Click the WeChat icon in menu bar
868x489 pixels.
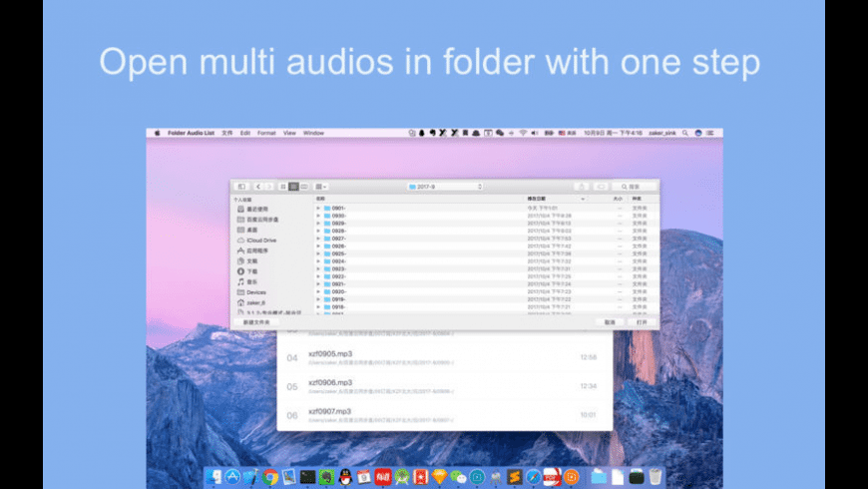click(x=499, y=133)
